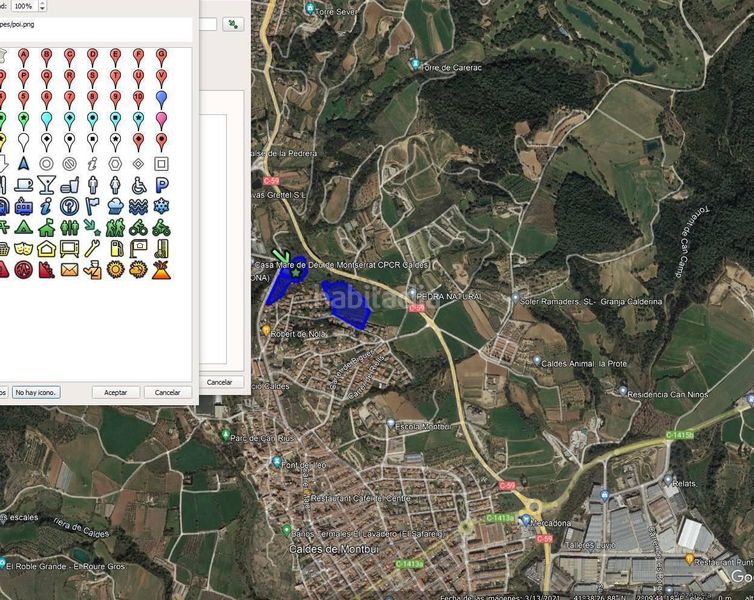Pick the pink pushpin icon
This screenshot has width=754, height=600.
(162, 121)
